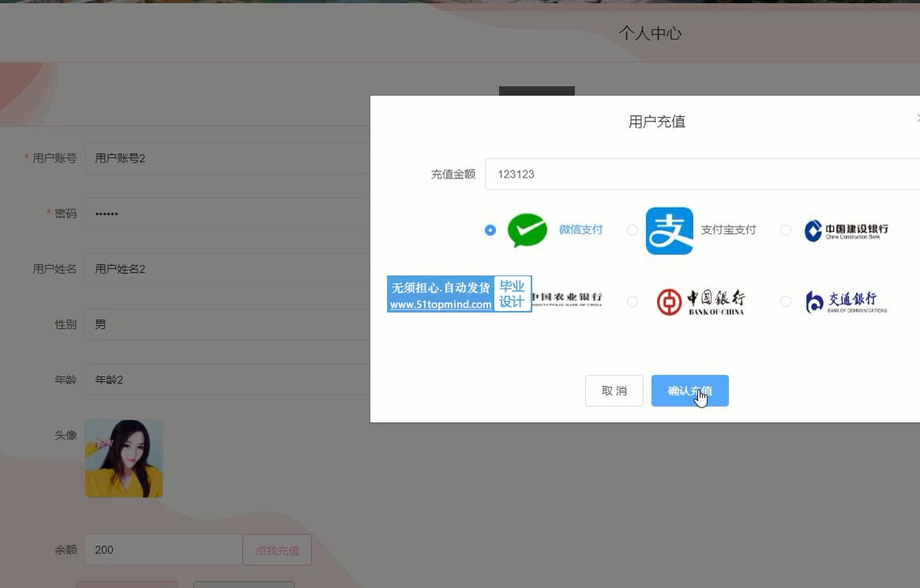Viewport: 920px width, 588px height.
Task: Click the red Bank of China logo
Action: (700, 302)
